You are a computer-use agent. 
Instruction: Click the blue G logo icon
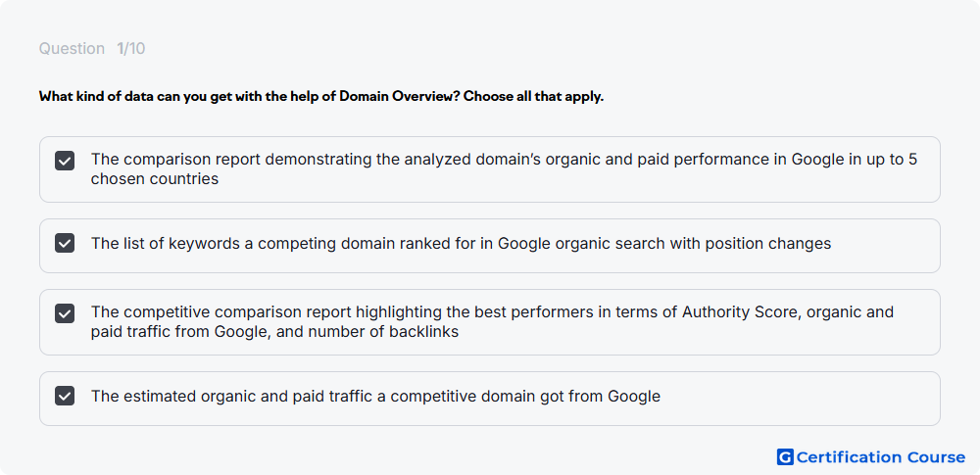[x=785, y=457]
